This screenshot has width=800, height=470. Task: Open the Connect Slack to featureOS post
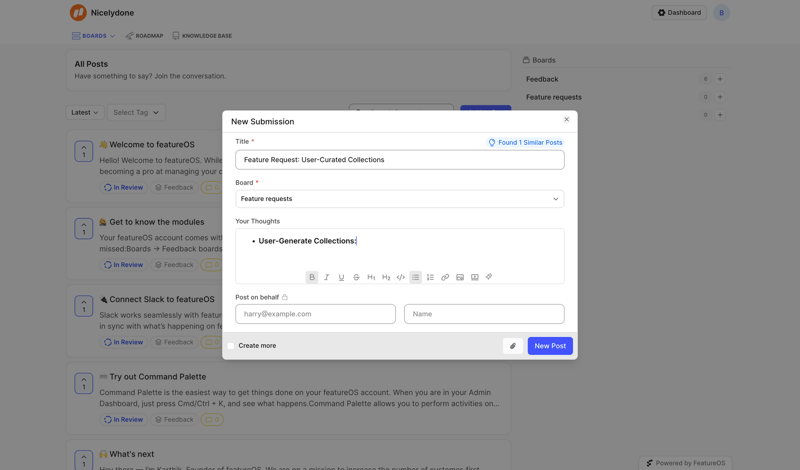(162, 300)
